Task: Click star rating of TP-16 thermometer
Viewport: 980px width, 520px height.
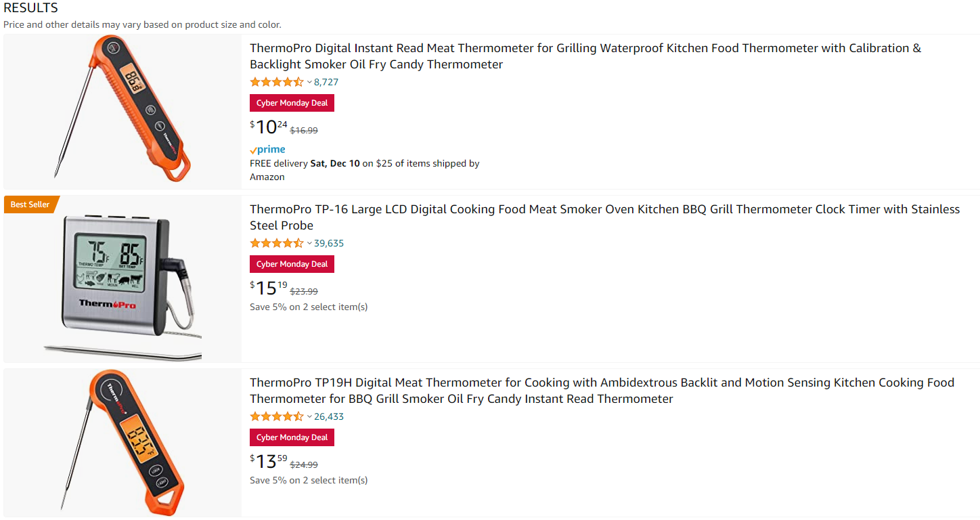Action: [277, 243]
